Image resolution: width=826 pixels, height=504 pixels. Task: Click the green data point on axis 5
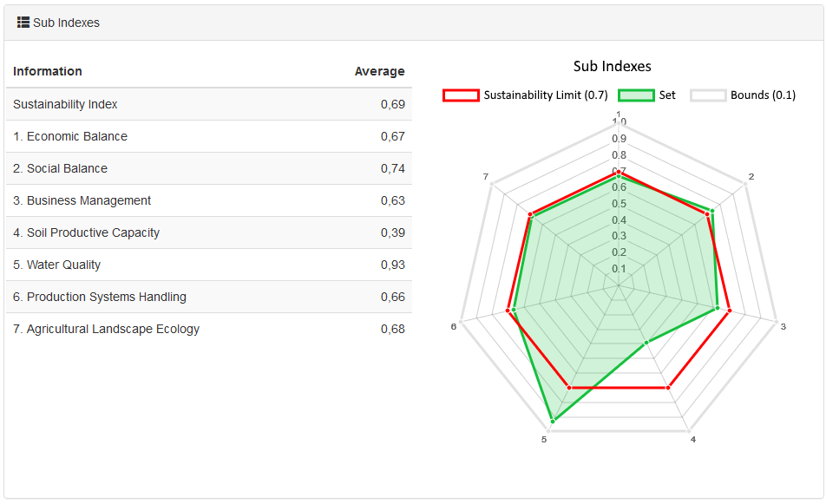[x=553, y=421]
